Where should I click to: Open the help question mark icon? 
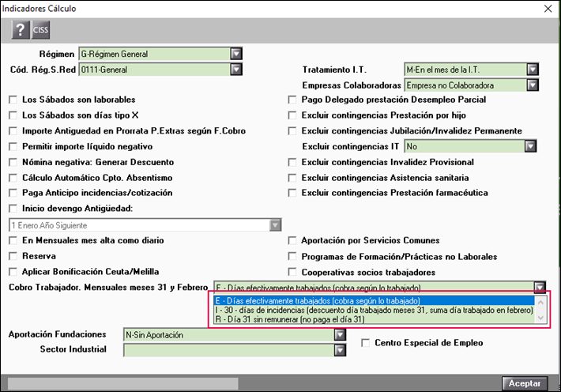tap(21, 30)
